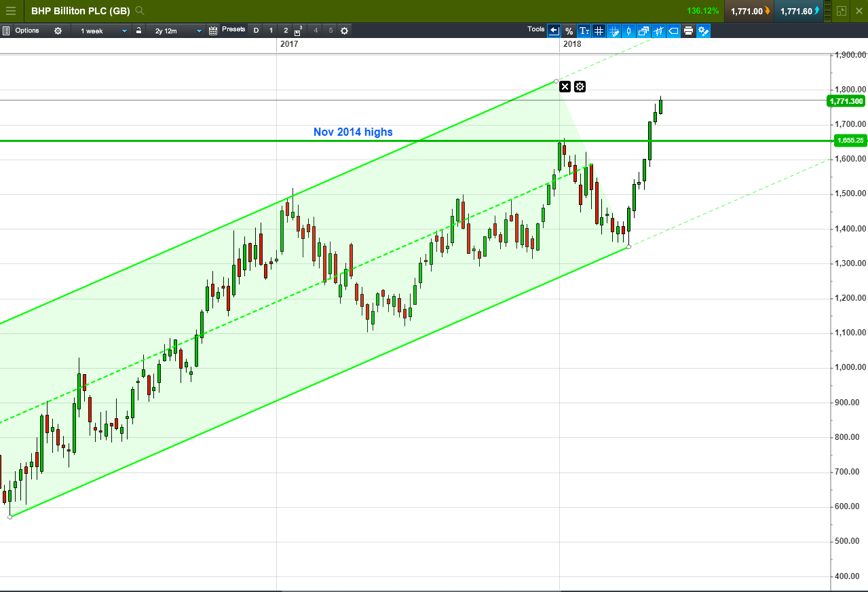Image resolution: width=868 pixels, height=592 pixels.
Task: Click the channel upper anchor handle
Action: [x=556, y=81]
